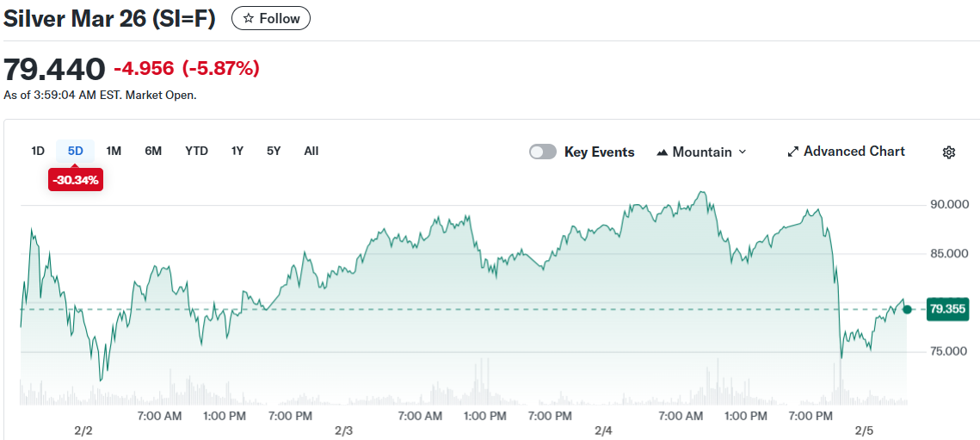Select the 1Y time range

click(237, 151)
